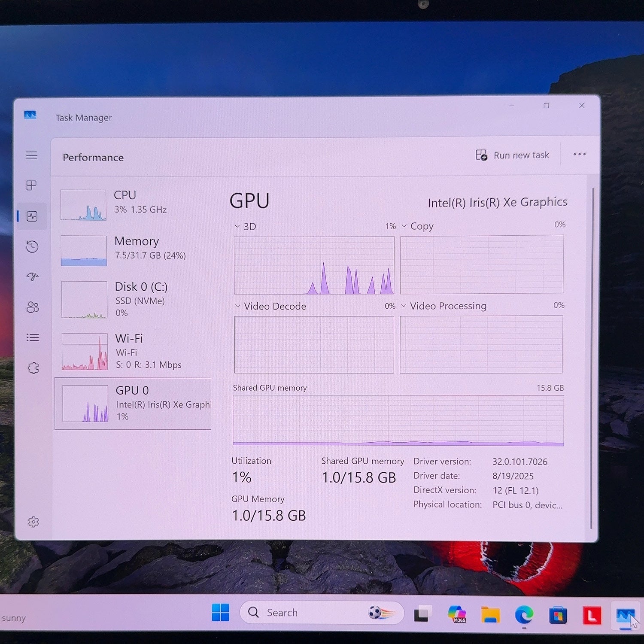
Task: Click the Run new task button
Action: (x=512, y=155)
